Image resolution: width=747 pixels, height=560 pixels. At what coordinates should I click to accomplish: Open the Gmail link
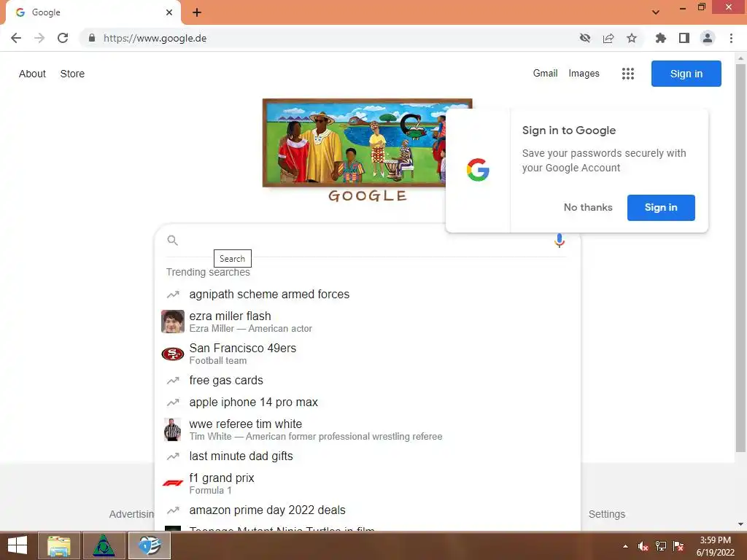point(545,74)
